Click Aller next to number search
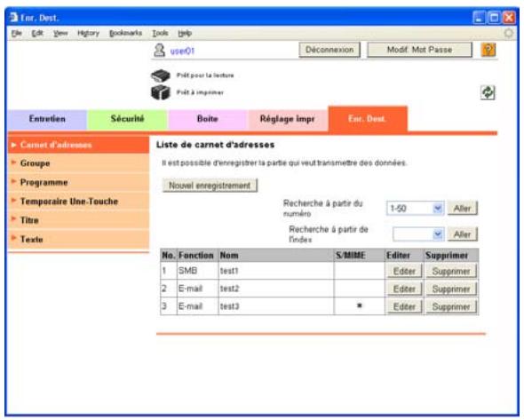The height and width of the screenshot is (420, 524). click(462, 209)
